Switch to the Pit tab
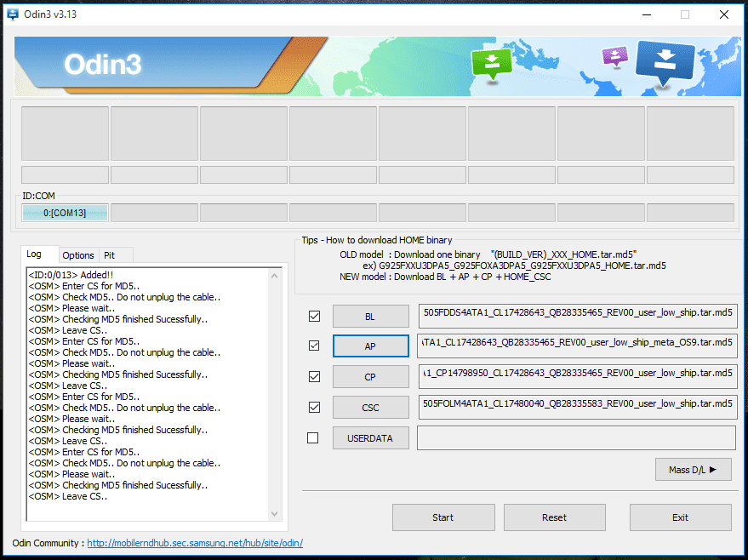The height and width of the screenshot is (560, 748). (116, 255)
